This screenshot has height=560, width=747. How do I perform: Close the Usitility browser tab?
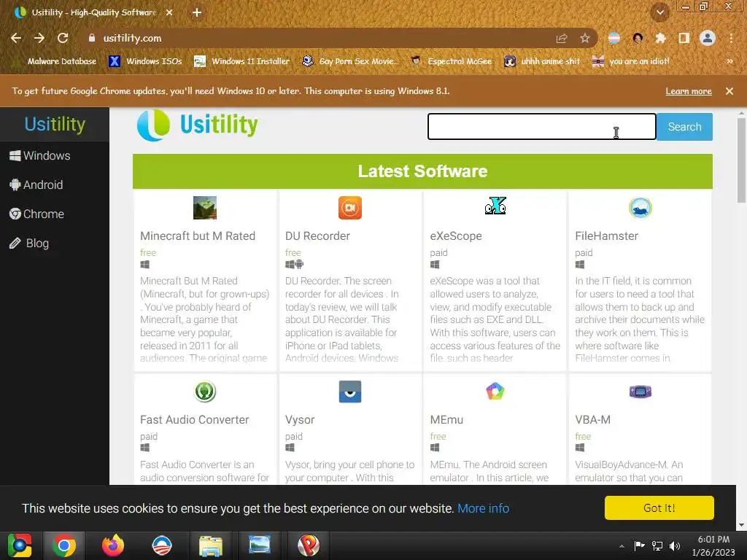(x=169, y=12)
